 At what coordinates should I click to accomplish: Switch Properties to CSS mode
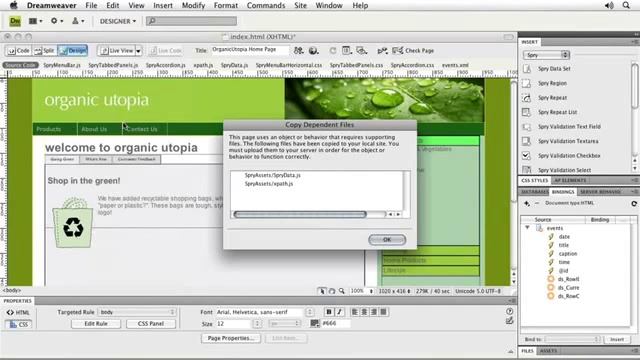[x=18, y=324]
